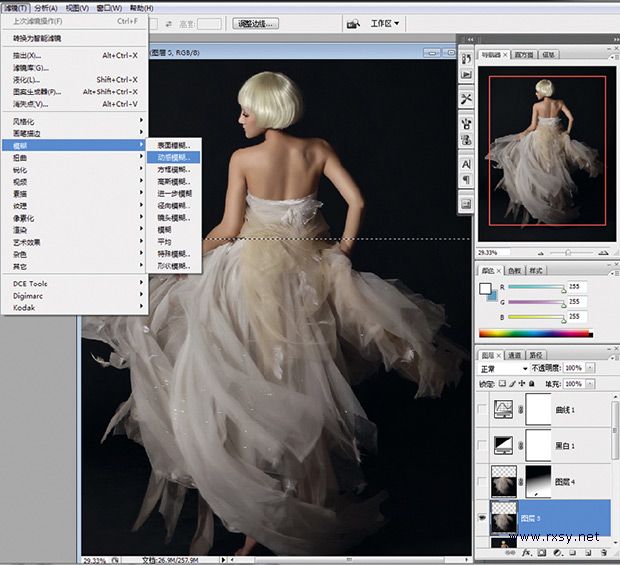
Task: Show the 黑白 1 layer visibility box
Action: 482,445
